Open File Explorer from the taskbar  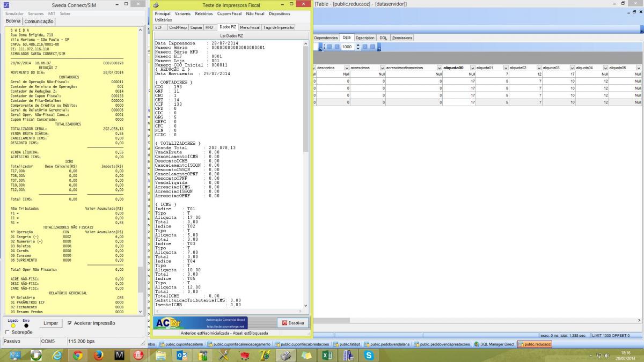pos(161,355)
